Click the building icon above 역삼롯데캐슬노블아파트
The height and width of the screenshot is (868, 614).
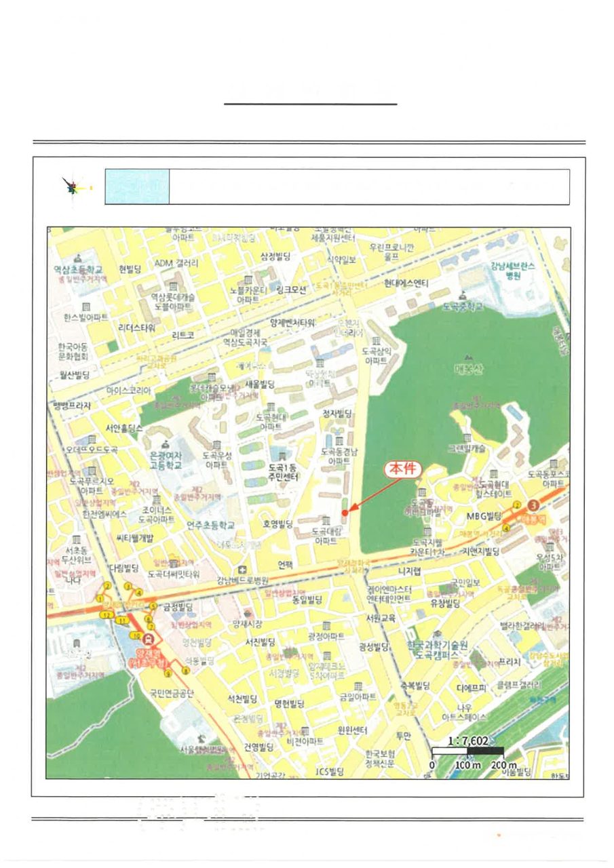[x=172, y=287]
